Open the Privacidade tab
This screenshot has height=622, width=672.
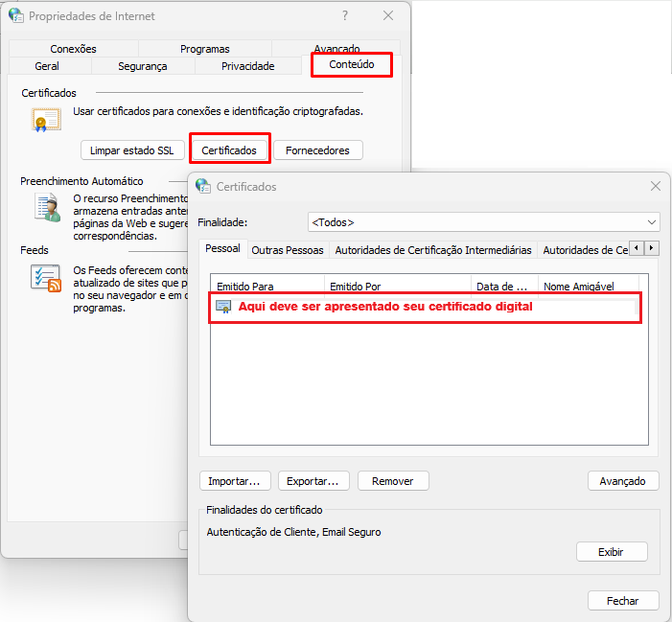pos(247,66)
